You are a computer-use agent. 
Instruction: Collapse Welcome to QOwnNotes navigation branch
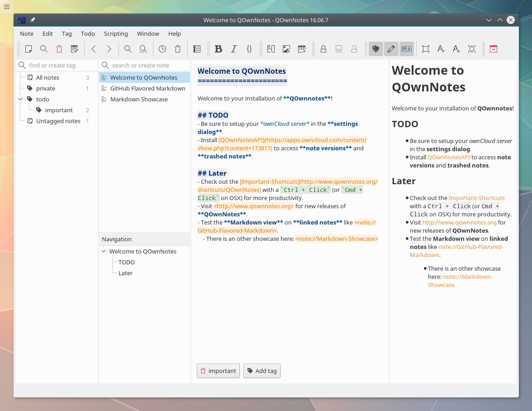(x=104, y=251)
